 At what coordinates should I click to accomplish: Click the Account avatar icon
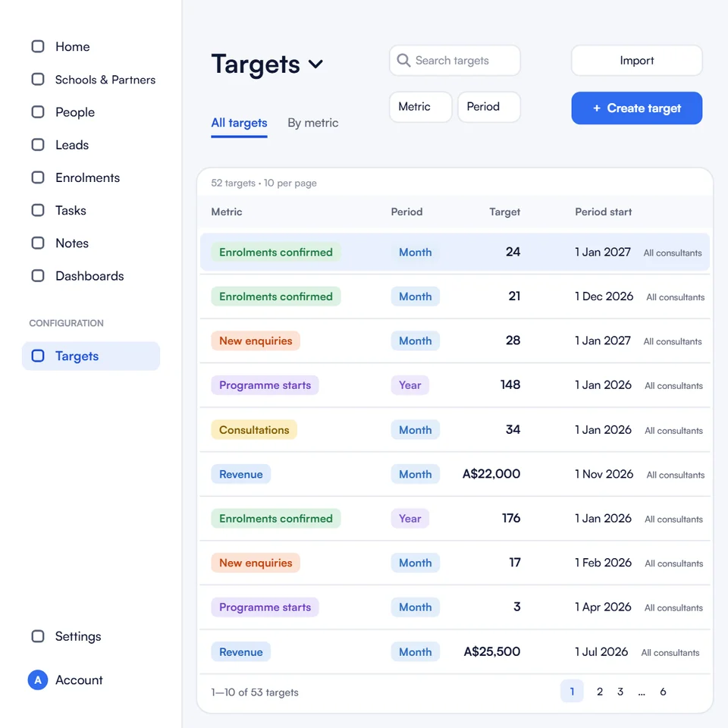pos(38,679)
